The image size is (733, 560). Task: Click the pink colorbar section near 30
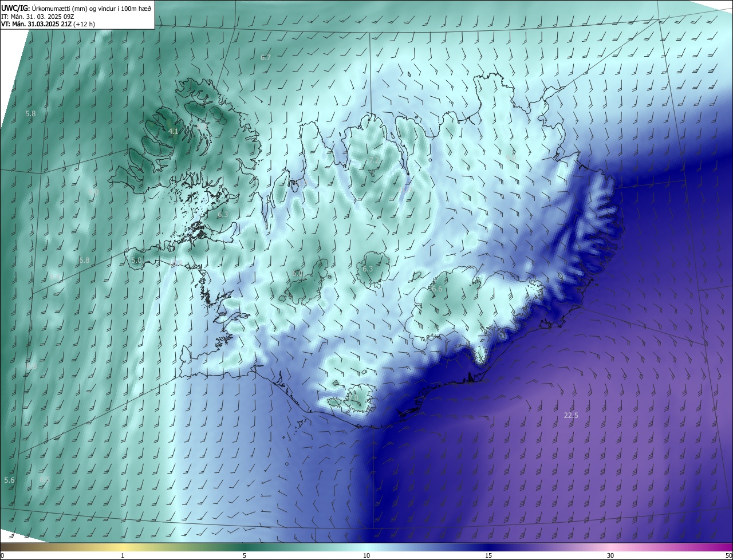[x=610, y=547]
